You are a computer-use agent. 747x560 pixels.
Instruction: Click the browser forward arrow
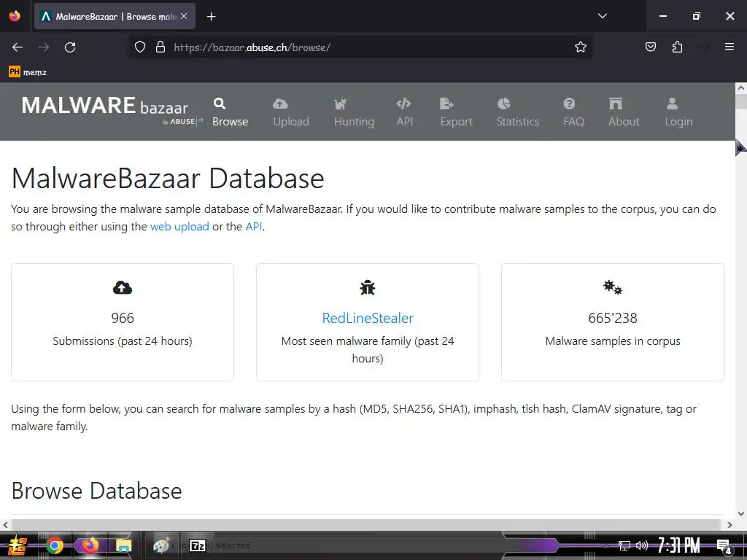pos(44,47)
